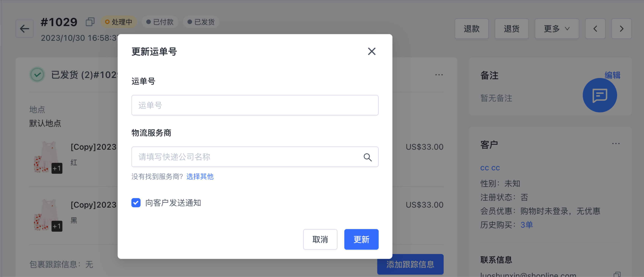Expand the 更多 dropdown

[557, 28]
